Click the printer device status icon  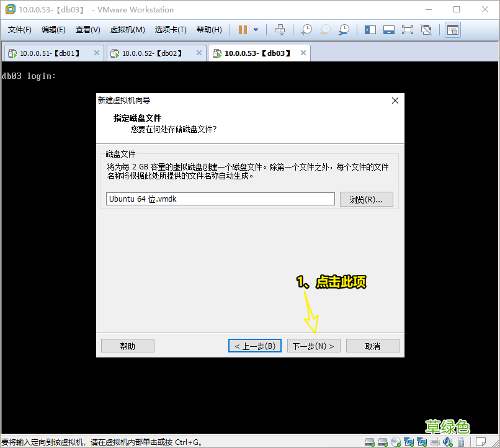[435, 442]
